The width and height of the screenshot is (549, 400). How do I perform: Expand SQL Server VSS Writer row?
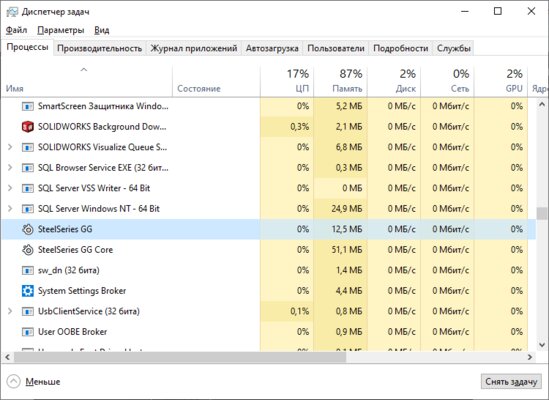tap(10, 188)
